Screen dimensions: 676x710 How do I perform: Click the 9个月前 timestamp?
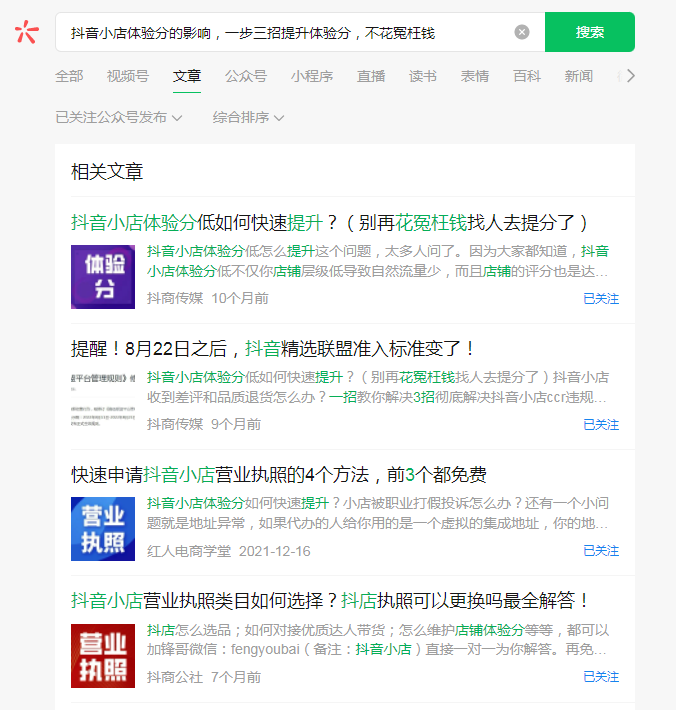[x=236, y=424]
